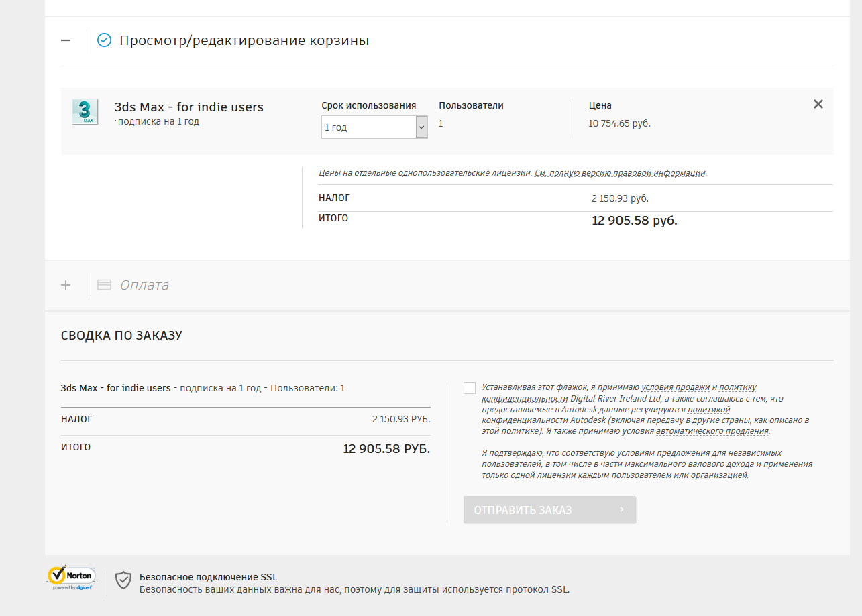Click the cart tax value 2 150.93 руб.
The image size is (862, 616).
pos(620,198)
